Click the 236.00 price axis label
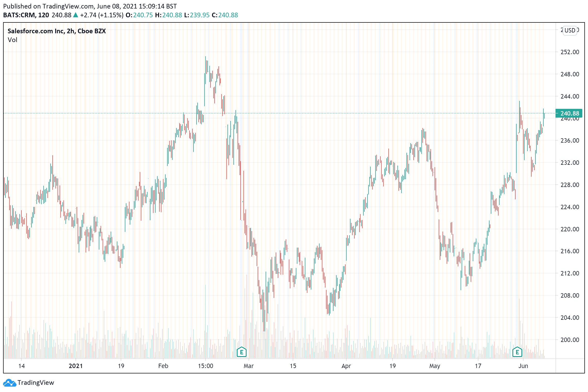 [x=570, y=141]
